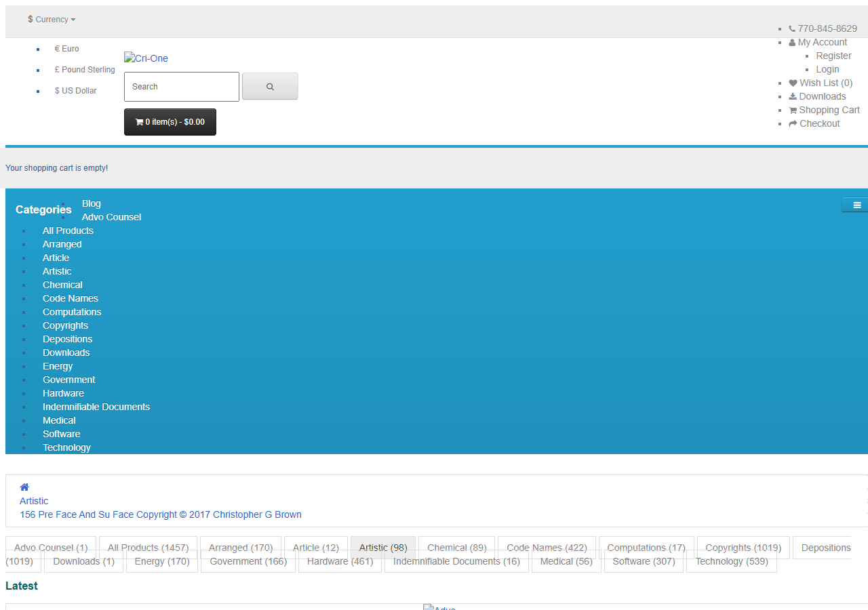
Task: Select Arranged (170) tab
Action: 241,548
